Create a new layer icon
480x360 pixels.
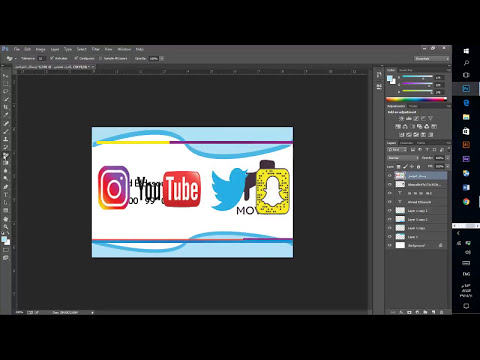(x=433, y=312)
